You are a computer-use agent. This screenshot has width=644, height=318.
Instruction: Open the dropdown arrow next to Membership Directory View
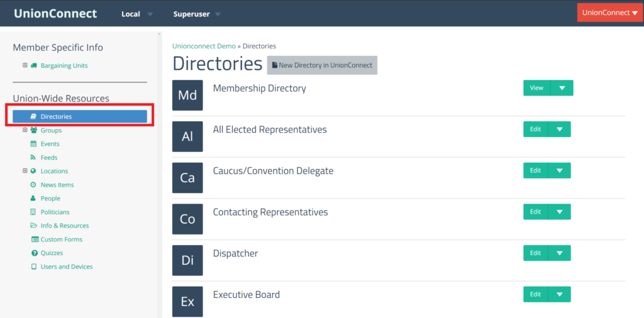coord(562,88)
